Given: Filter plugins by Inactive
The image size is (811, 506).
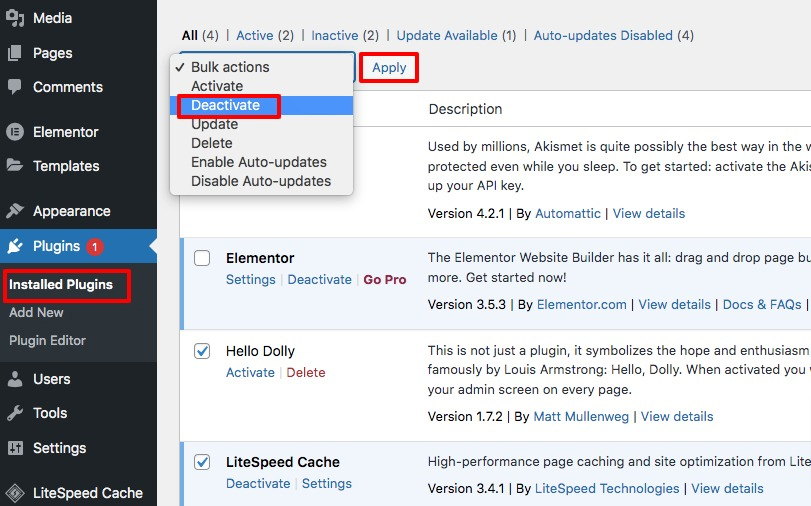Looking at the screenshot, I should coord(345,35).
